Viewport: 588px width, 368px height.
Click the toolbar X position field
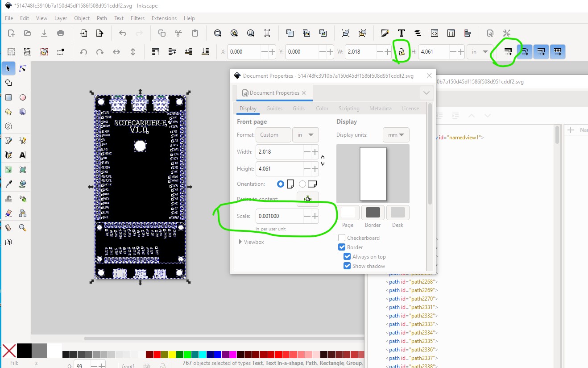(244, 52)
